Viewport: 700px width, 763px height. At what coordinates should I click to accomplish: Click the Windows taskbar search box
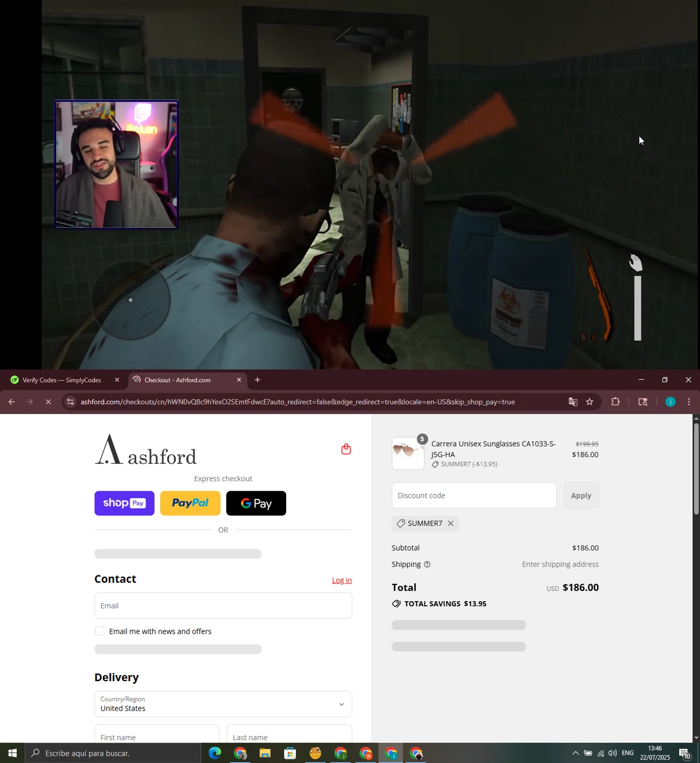pos(113,753)
